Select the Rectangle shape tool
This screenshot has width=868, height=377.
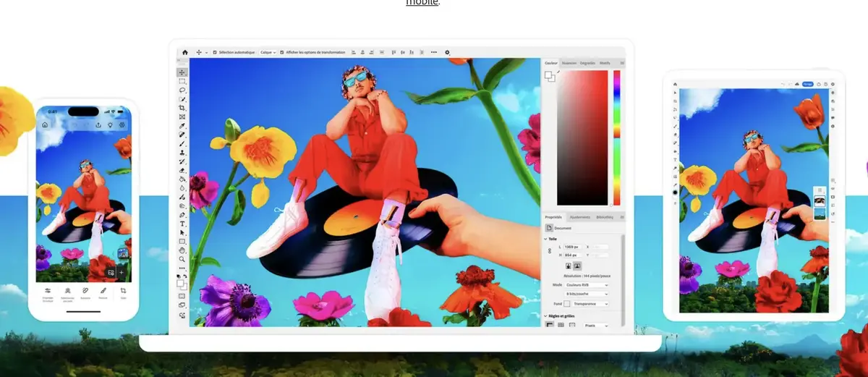pyautogui.click(x=182, y=241)
